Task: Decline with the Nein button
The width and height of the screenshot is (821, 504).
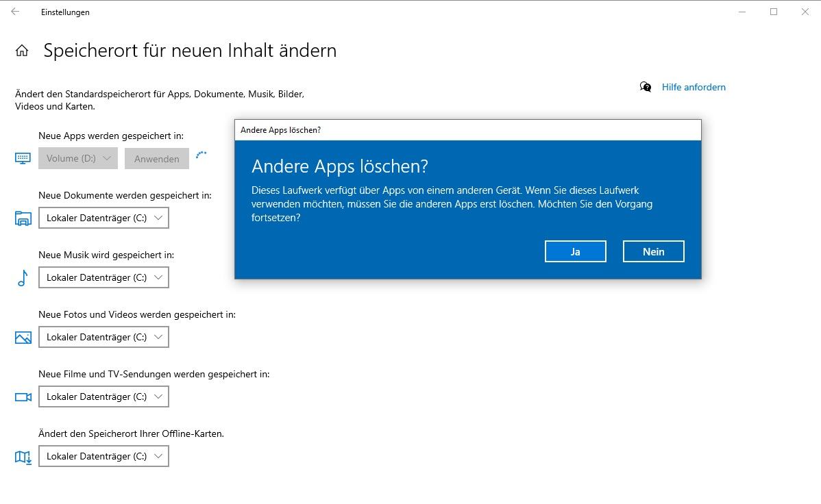Action: 654,252
